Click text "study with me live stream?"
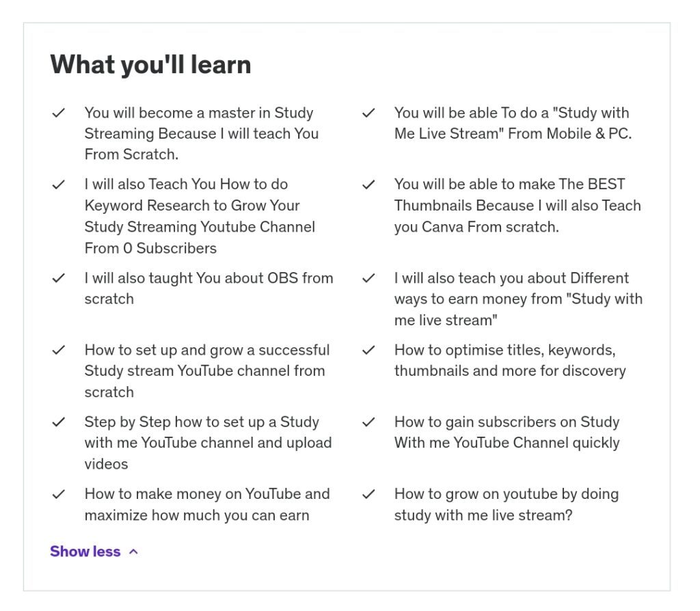This screenshot has width=700, height=611. coord(483,515)
